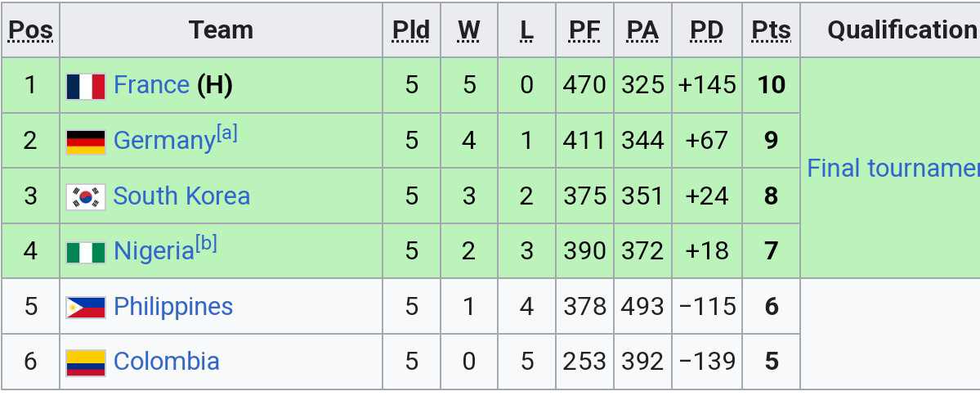This screenshot has width=980, height=396.
Task: Click the Germany flag icon
Action: pos(86,142)
